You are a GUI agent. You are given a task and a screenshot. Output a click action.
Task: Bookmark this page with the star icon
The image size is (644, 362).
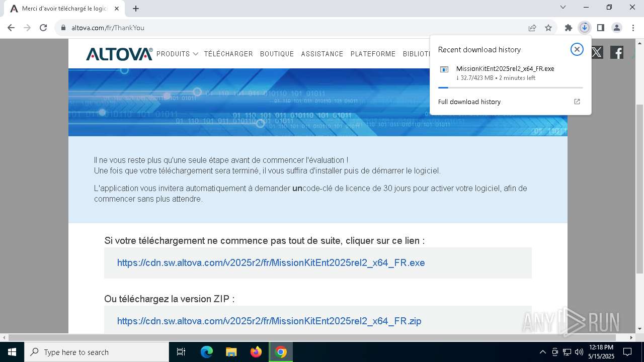click(x=548, y=28)
